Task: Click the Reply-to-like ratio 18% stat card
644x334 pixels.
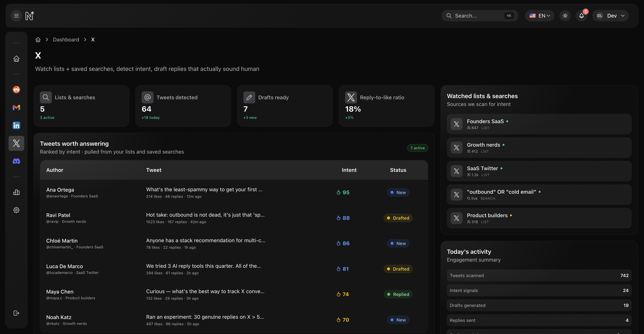Action: coord(386,106)
